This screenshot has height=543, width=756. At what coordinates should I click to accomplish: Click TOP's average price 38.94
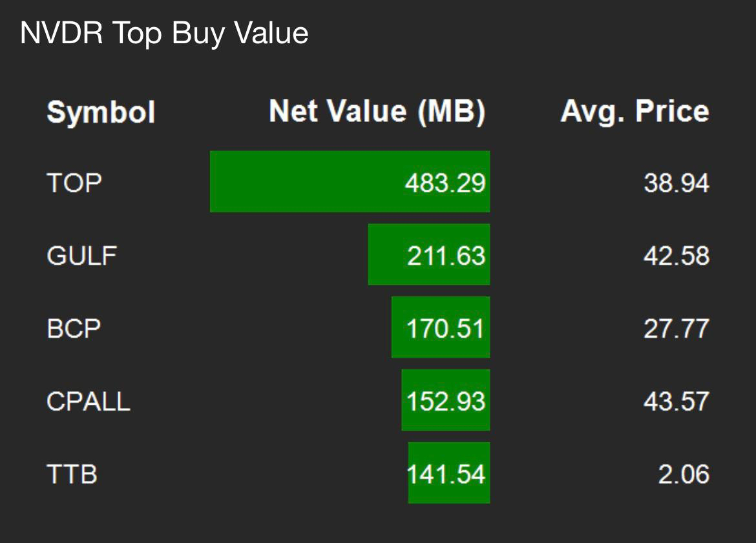click(x=676, y=183)
